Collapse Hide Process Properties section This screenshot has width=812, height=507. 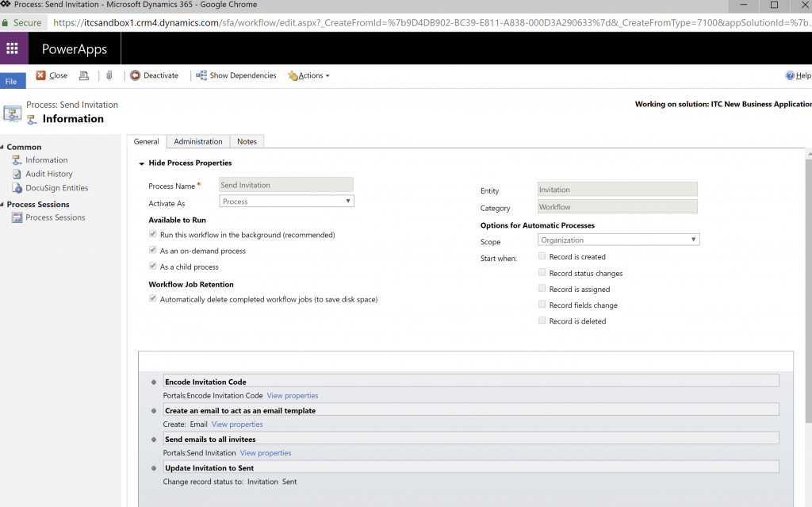click(x=141, y=163)
